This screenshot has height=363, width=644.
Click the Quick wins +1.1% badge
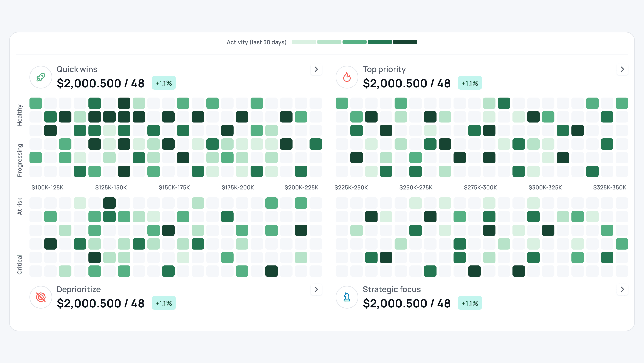click(x=164, y=83)
